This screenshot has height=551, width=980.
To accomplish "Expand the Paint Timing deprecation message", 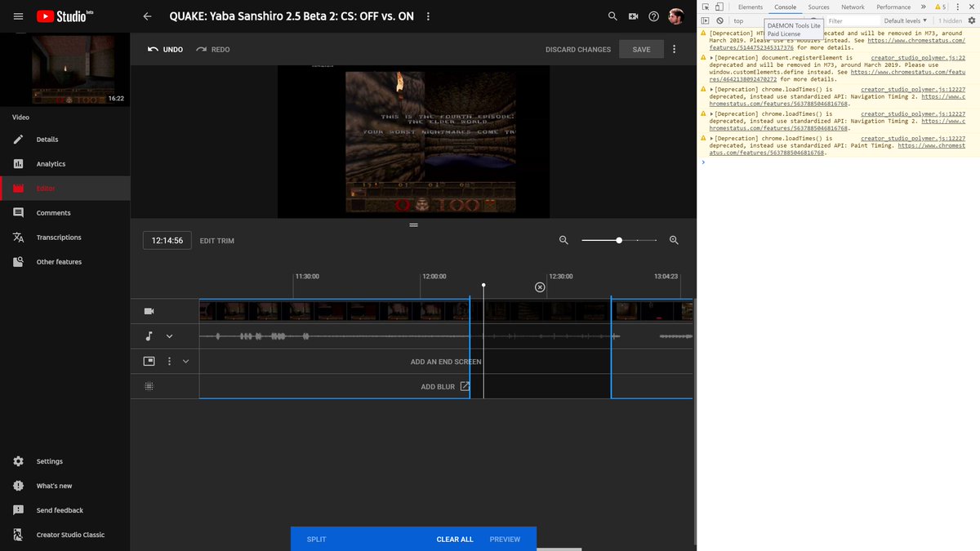I will coord(712,139).
